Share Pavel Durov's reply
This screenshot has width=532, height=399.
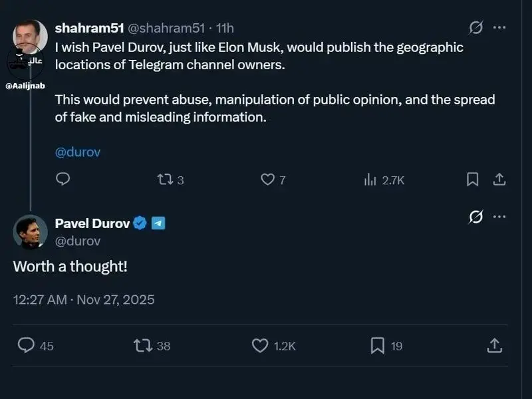494,345
